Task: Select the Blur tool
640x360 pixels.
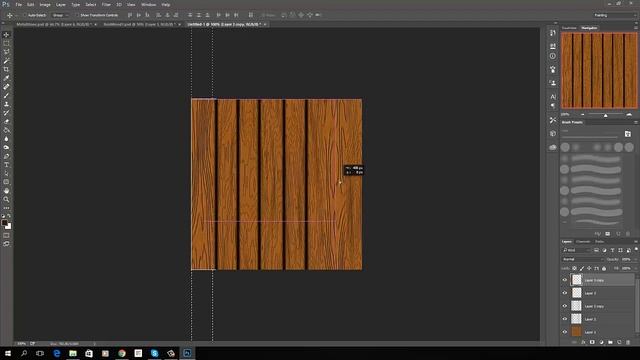Action: (6, 139)
